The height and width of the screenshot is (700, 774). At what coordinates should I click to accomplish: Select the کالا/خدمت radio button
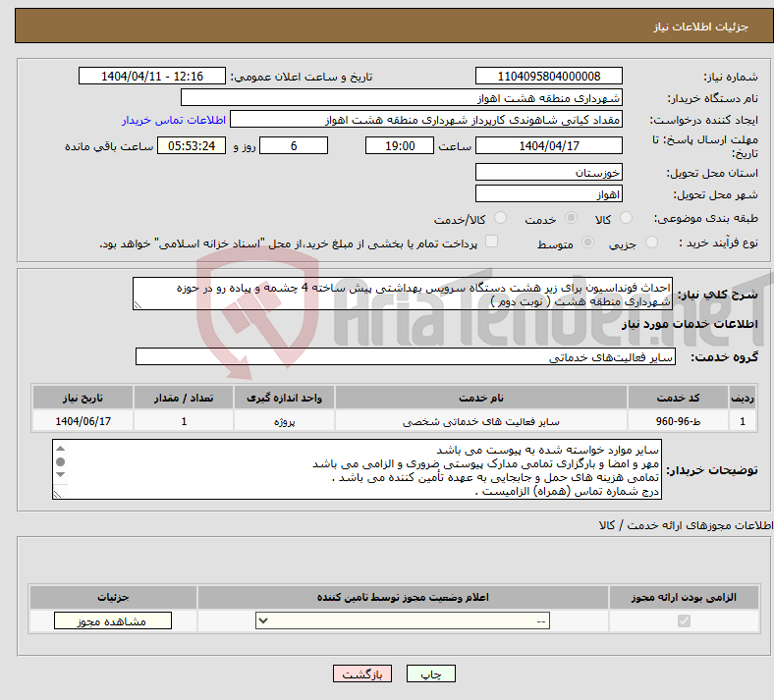pos(501,218)
